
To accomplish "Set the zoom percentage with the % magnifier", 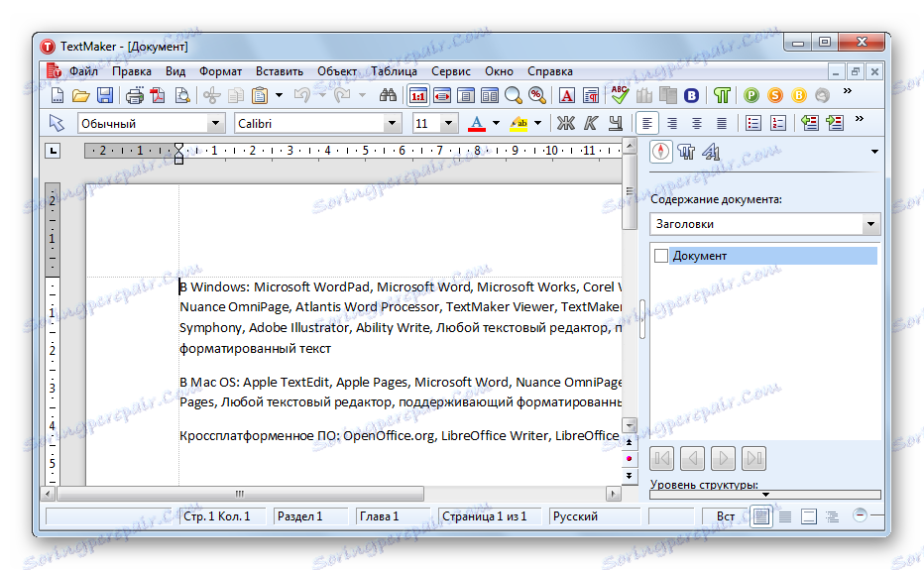I will pyautogui.click(x=536, y=95).
